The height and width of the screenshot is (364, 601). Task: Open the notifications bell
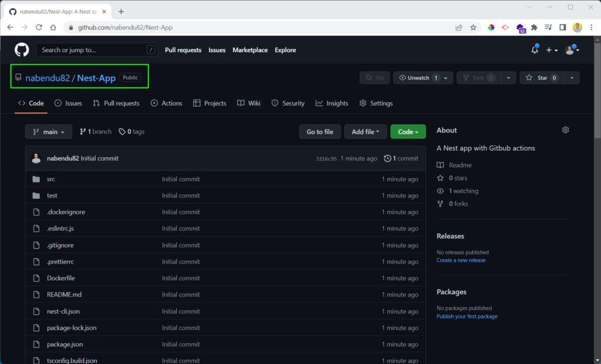click(535, 50)
